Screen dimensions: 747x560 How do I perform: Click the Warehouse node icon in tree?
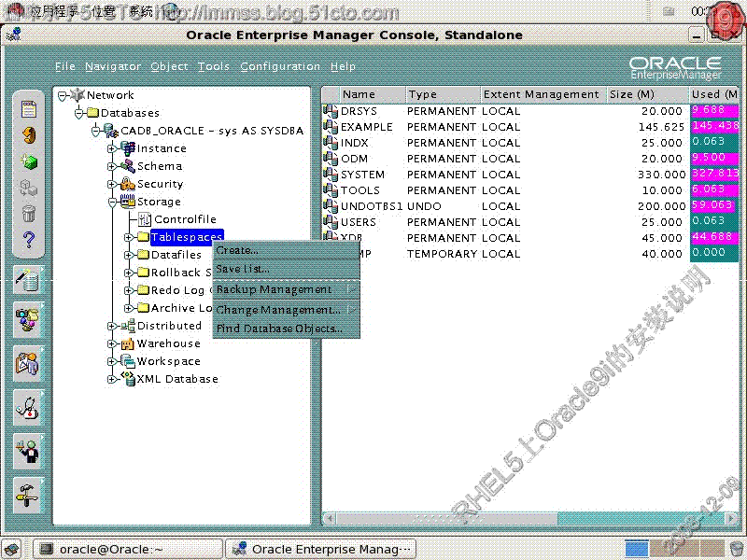[128, 343]
